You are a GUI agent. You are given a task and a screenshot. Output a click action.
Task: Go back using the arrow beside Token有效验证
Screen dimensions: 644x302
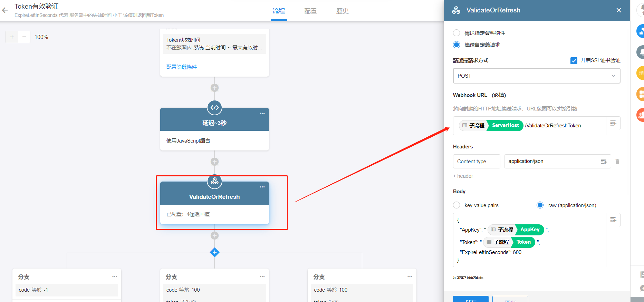(x=5, y=10)
